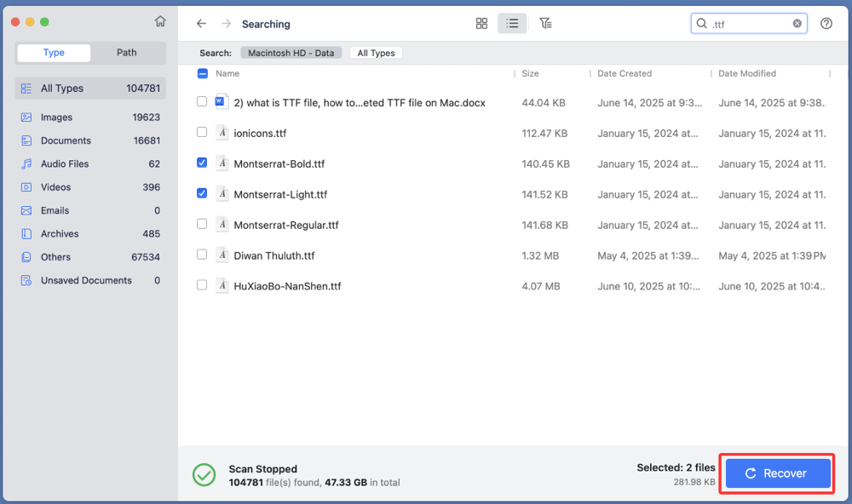Check the checkbox for Montserrat-Regular.ttf
This screenshot has height=504, width=852.
[x=201, y=224]
